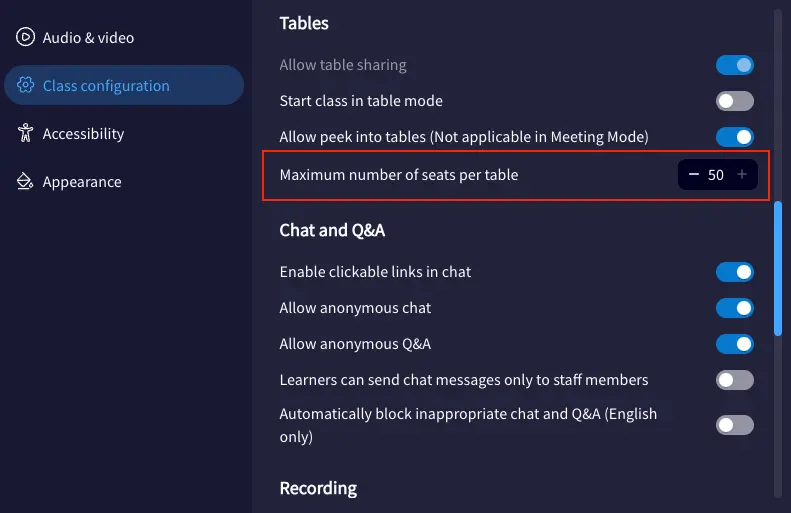Image resolution: width=791 pixels, height=513 pixels.
Task: Increase seats per table with plus
Action: 742,175
